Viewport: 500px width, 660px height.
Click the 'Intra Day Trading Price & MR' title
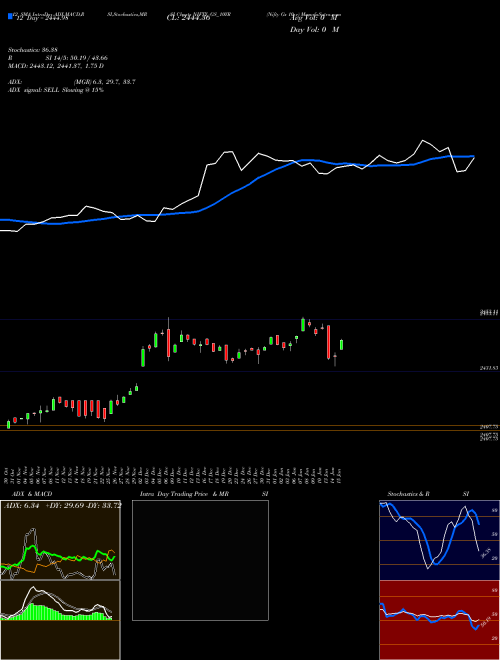tap(184, 494)
